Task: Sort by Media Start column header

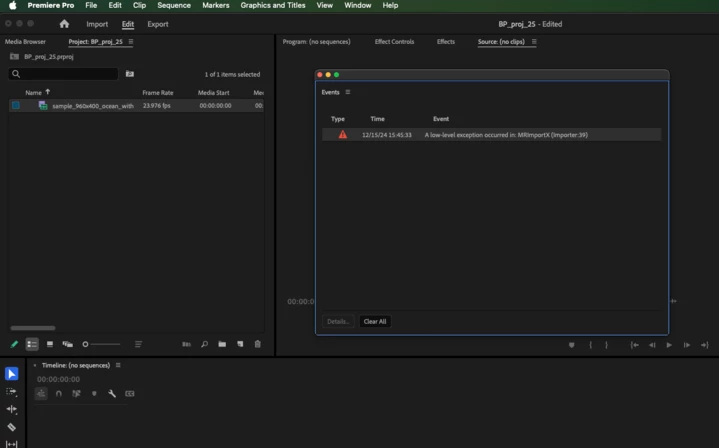Action: [x=213, y=93]
